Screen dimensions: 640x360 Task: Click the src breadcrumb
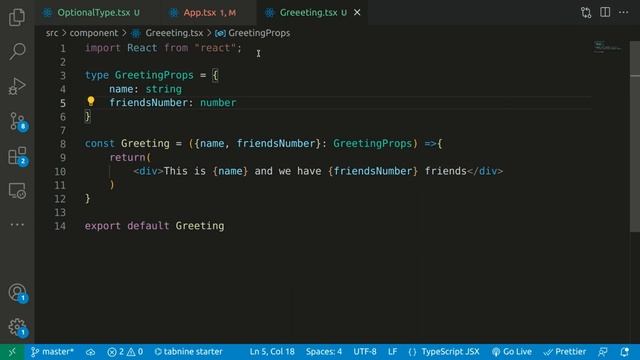coord(52,33)
